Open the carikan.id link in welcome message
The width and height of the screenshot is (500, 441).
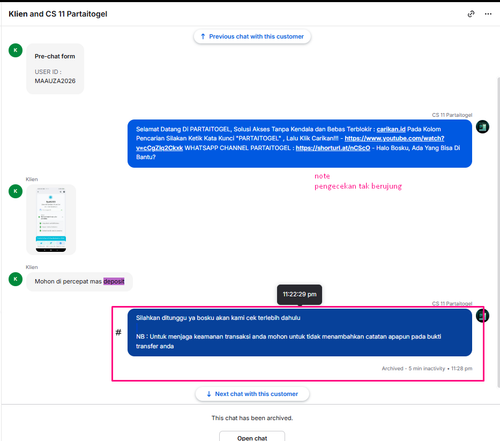click(391, 129)
